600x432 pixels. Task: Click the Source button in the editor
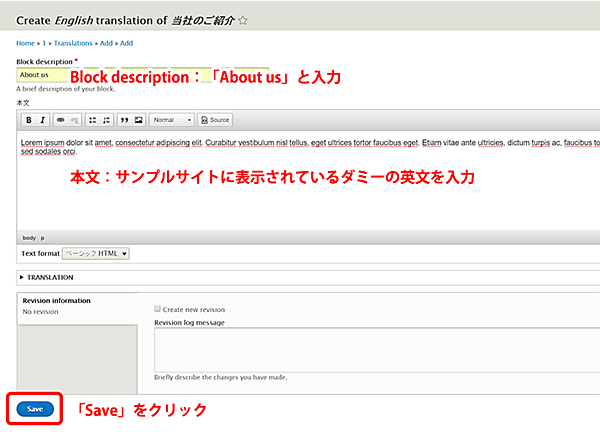(x=215, y=120)
